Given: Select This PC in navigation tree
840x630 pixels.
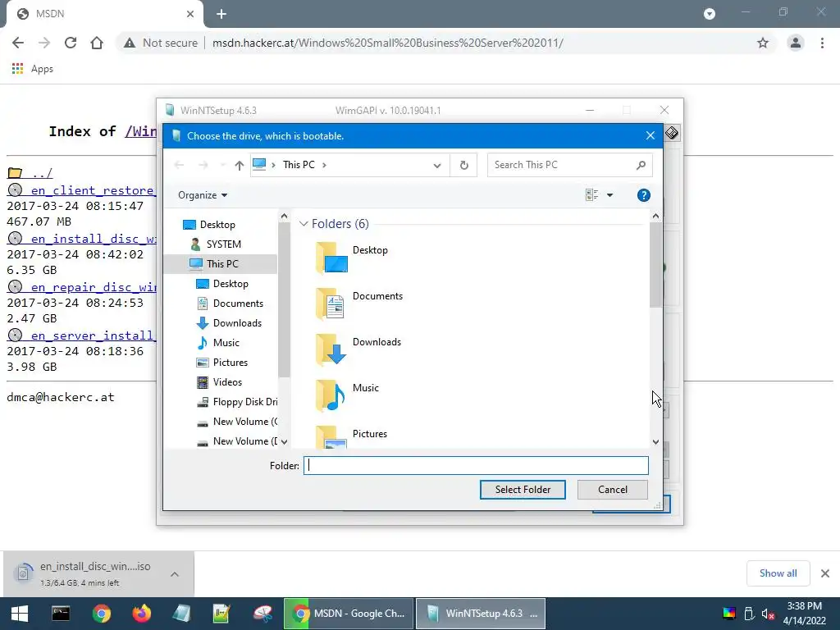Looking at the screenshot, I should (x=220, y=264).
